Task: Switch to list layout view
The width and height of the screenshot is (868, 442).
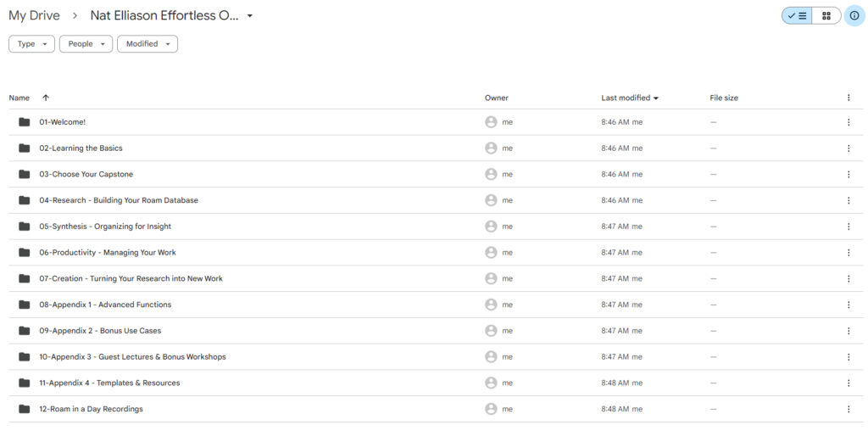Action: tap(797, 15)
